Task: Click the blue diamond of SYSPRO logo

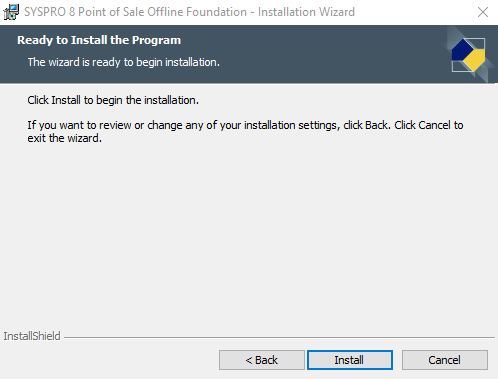Action: tap(462, 51)
